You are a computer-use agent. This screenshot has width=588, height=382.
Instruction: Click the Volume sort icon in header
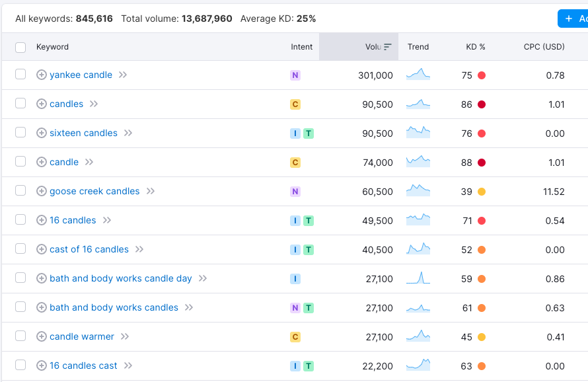(x=387, y=46)
